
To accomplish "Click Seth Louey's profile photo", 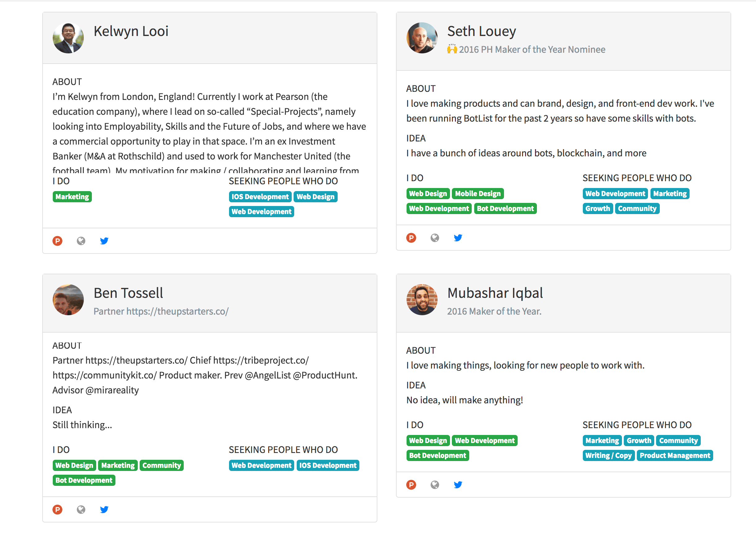I will [422, 38].
